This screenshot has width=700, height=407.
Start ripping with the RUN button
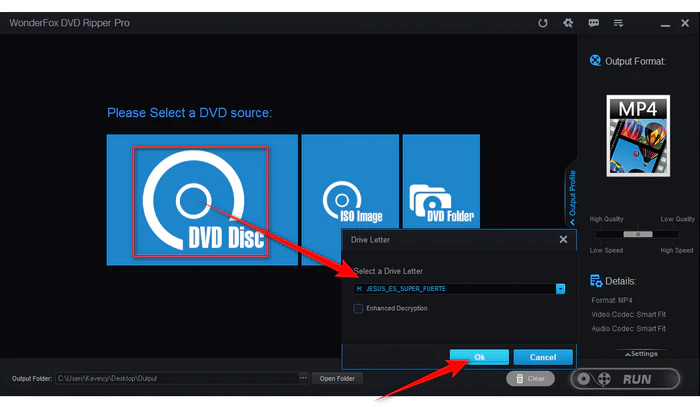[625, 379]
